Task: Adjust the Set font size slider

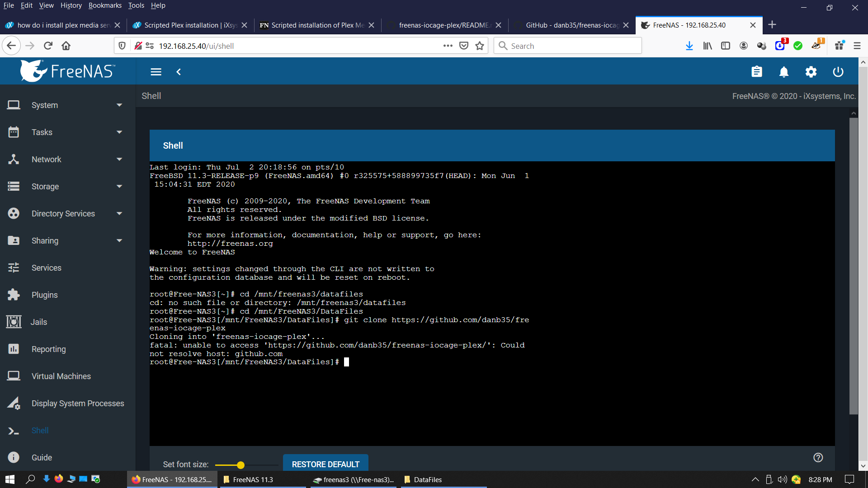Action: 246,465
